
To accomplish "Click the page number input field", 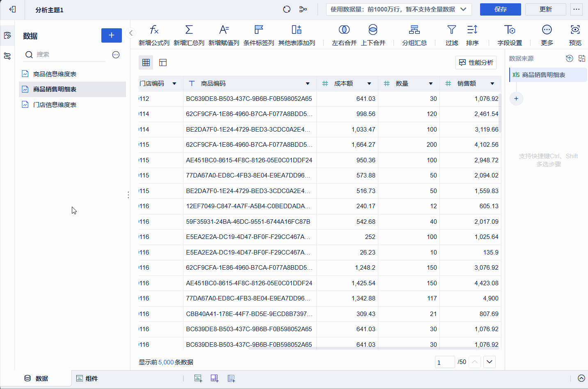I will click(x=444, y=362).
